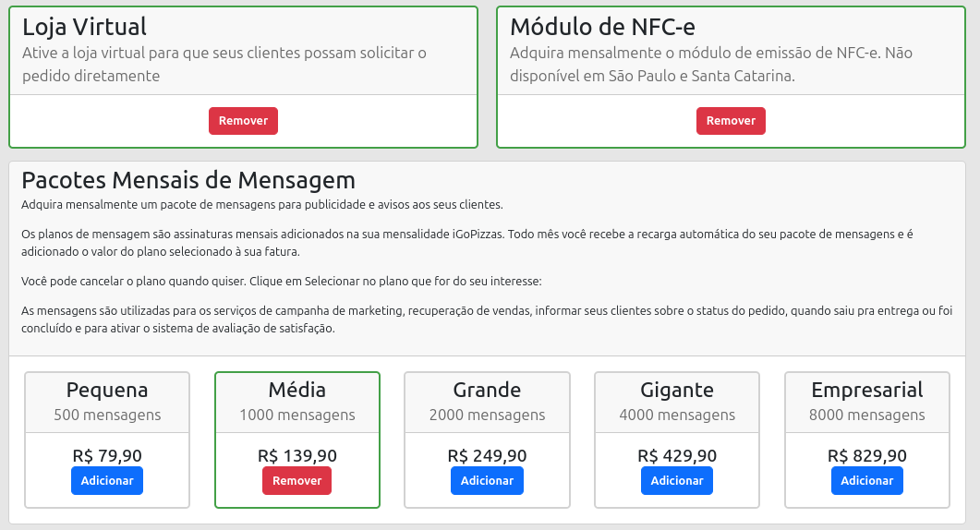The height and width of the screenshot is (530, 980).
Task: Select the Empresarial plan title
Action: coord(866,390)
